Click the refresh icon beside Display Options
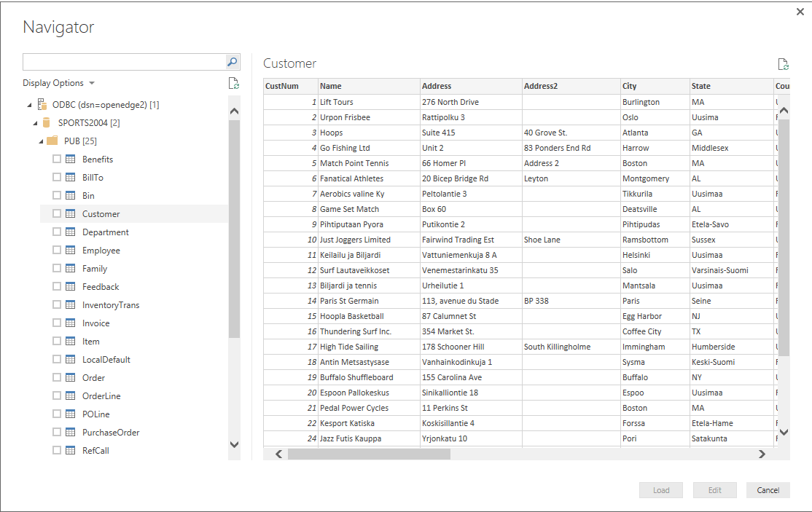Image resolution: width=812 pixels, height=512 pixels. point(233,83)
